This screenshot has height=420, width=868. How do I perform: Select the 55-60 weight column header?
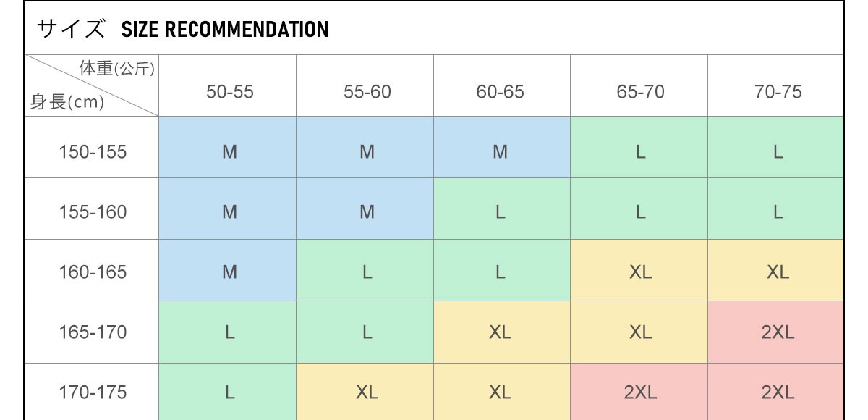[367, 92]
